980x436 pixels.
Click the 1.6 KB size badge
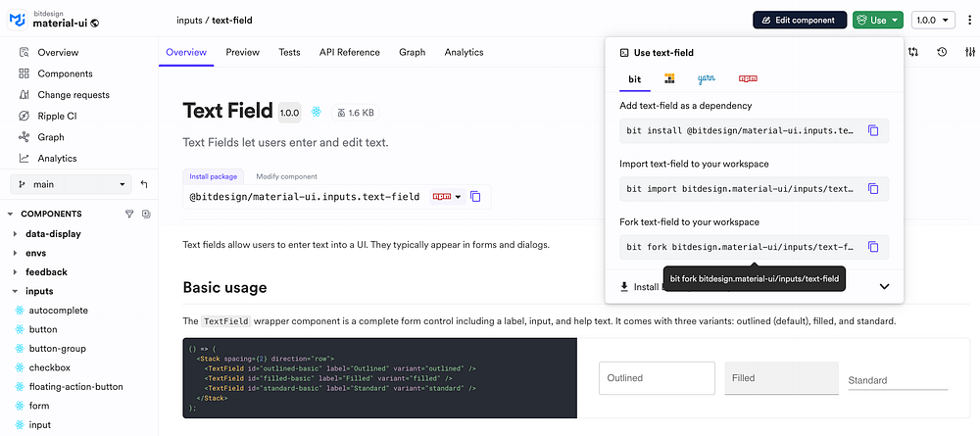coord(355,113)
